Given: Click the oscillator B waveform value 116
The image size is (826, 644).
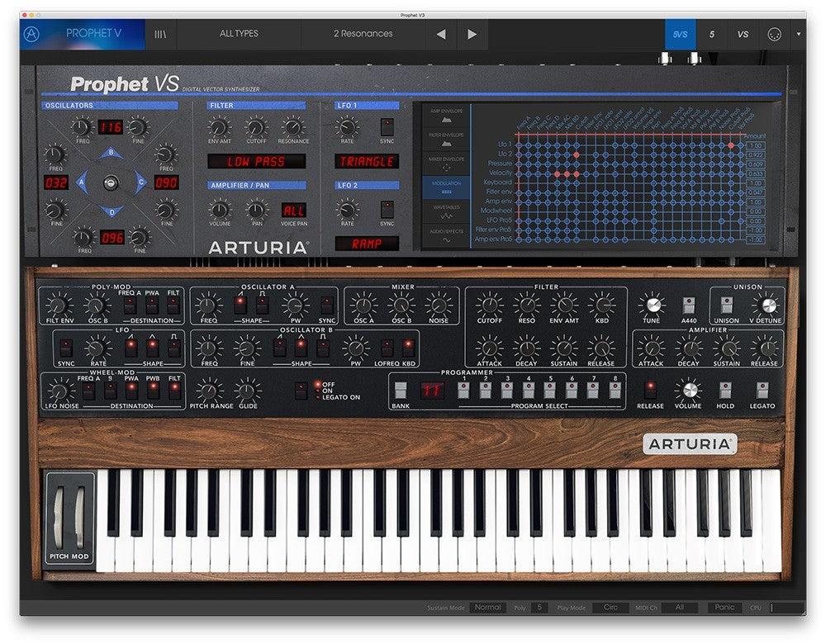Looking at the screenshot, I should click(x=110, y=127).
